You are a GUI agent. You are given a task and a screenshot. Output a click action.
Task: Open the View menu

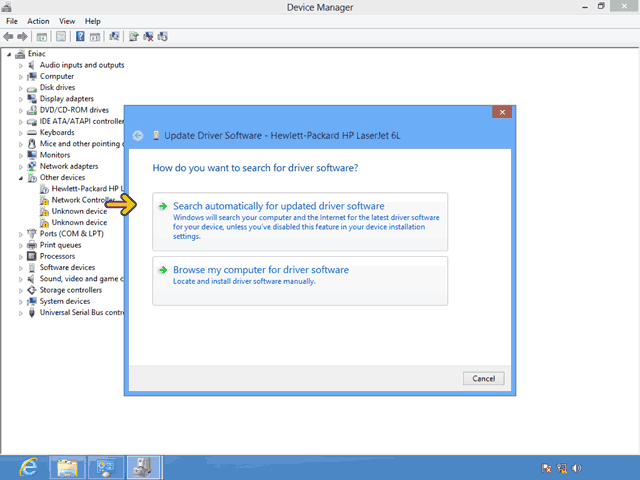(67, 21)
